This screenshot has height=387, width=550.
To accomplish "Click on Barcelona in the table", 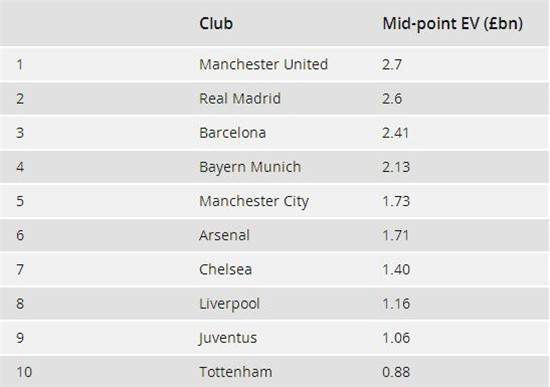I will (x=233, y=133).
